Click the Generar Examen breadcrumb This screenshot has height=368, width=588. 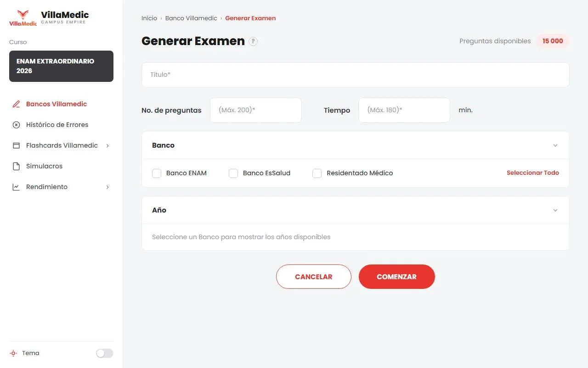tap(250, 18)
